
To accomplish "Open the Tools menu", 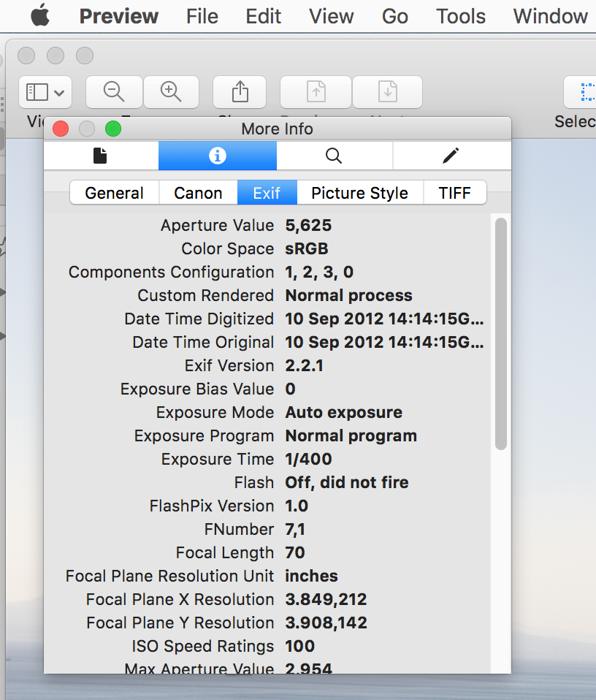I will point(460,17).
